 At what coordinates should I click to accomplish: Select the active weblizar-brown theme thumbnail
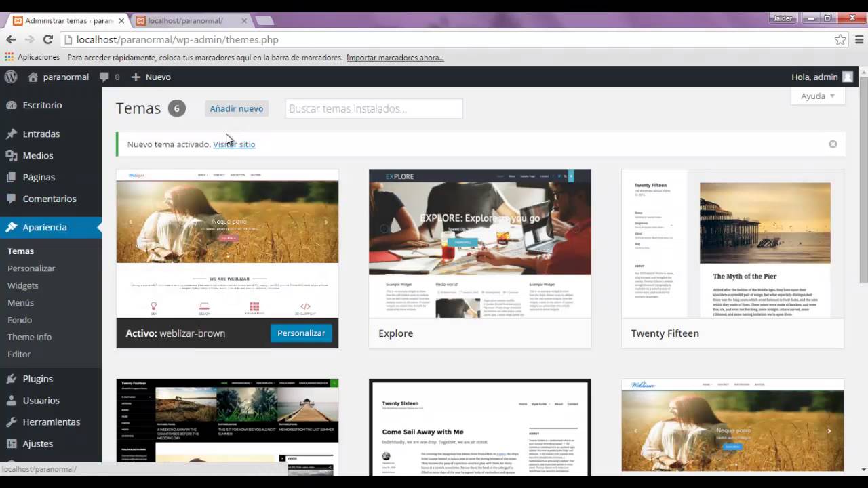(x=227, y=243)
